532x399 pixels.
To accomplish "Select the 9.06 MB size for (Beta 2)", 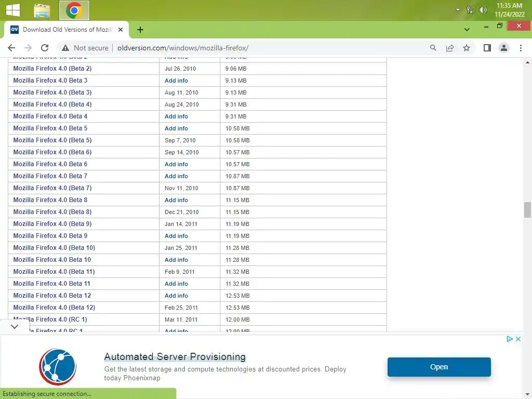I will tap(236, 69).
